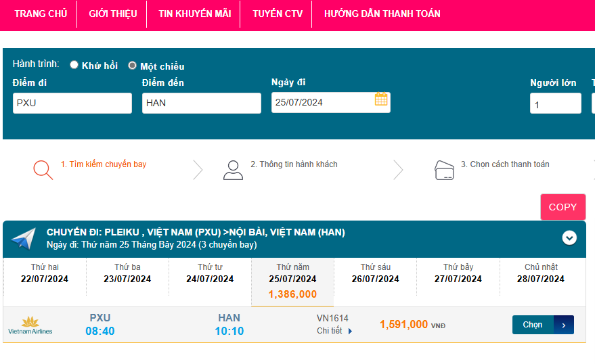Open Hướng Dẫn Thanh Toán menu
Image resolution: width=595 pixels, height=364 pixels.
pos(382,14)
